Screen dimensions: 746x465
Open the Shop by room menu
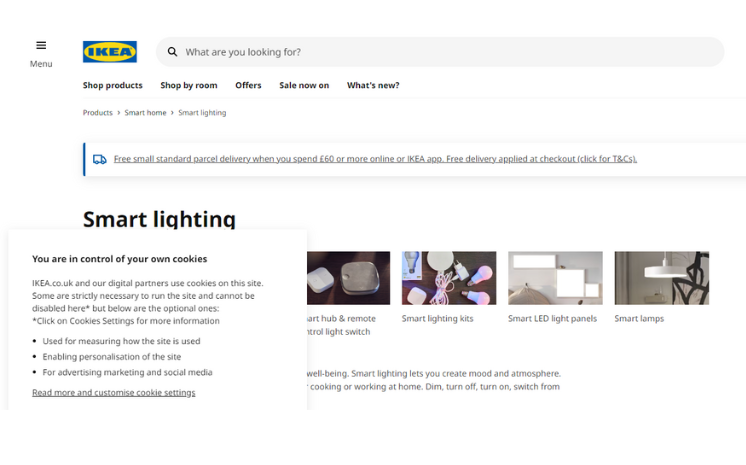(x=189, y=85)
